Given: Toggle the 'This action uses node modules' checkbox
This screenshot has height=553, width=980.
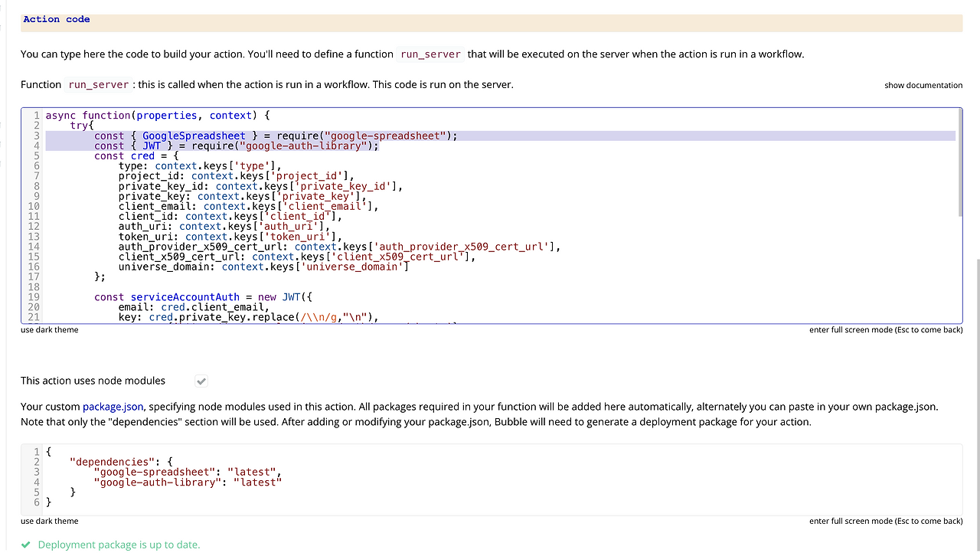Looking at the screenshot, I should [201, 381].
